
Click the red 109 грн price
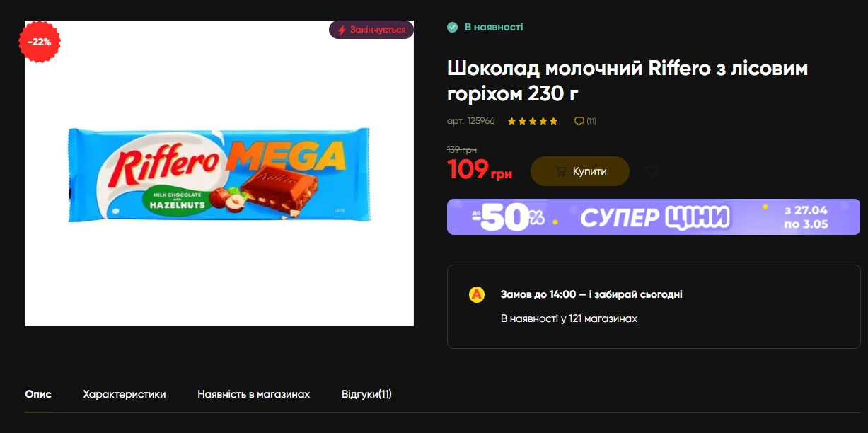pyautogui.click(x=480, y=171)
